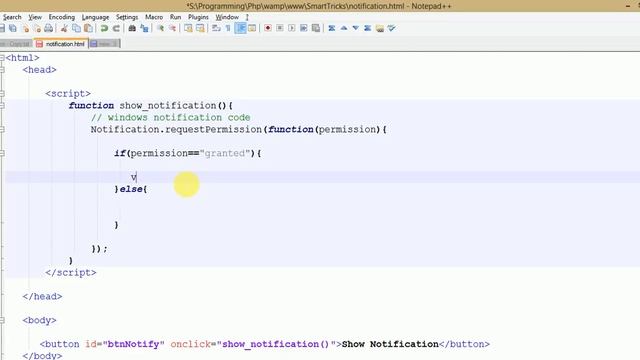The width and height of the screenshot is (640, 360).
Task: Collapse the <body> fold marker
Action: tap(2, 320)
